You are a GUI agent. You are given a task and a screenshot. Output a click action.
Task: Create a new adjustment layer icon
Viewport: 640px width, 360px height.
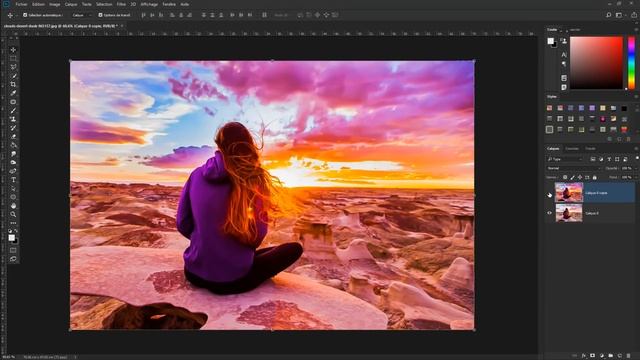pyautogui.click(x=602, y=356)
